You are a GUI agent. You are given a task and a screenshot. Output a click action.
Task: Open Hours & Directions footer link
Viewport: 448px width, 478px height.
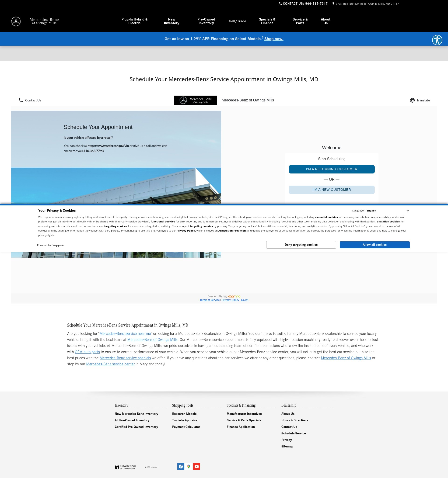point(294,420)
